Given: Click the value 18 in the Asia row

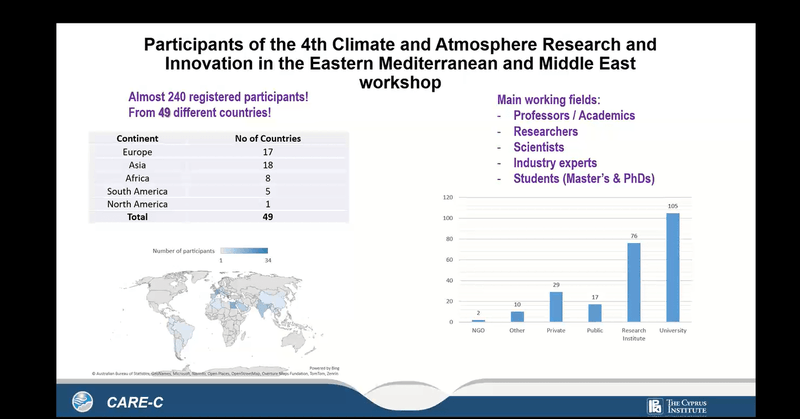Looking at the screenshot, I should (x=268, y=165).
